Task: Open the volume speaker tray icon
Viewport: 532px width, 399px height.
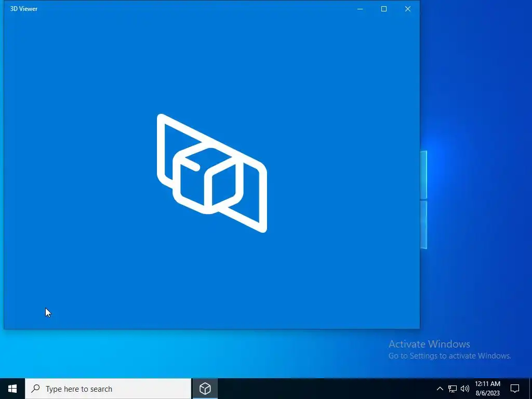Action: point(465,389)
